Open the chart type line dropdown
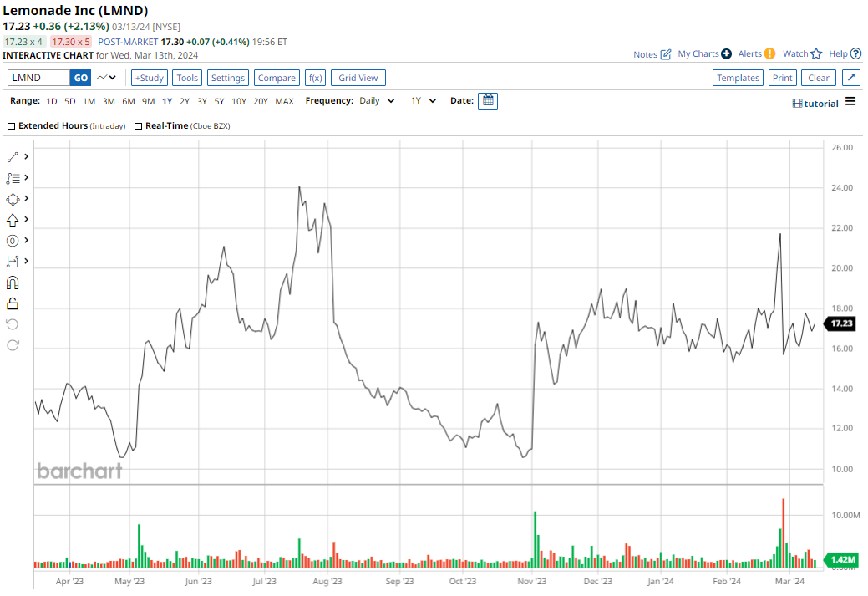This screenshot has height=596, width=868. pyautogui.click(x=106, y=78)
